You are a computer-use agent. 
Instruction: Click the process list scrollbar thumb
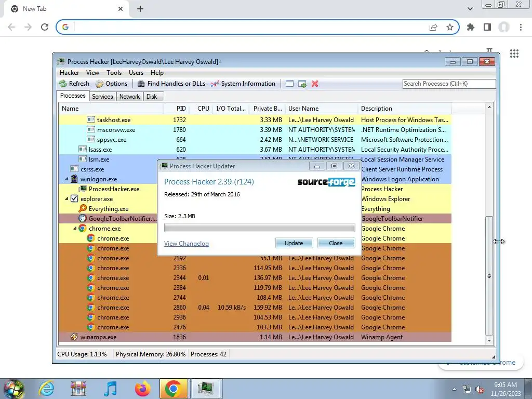coord(489,275)
